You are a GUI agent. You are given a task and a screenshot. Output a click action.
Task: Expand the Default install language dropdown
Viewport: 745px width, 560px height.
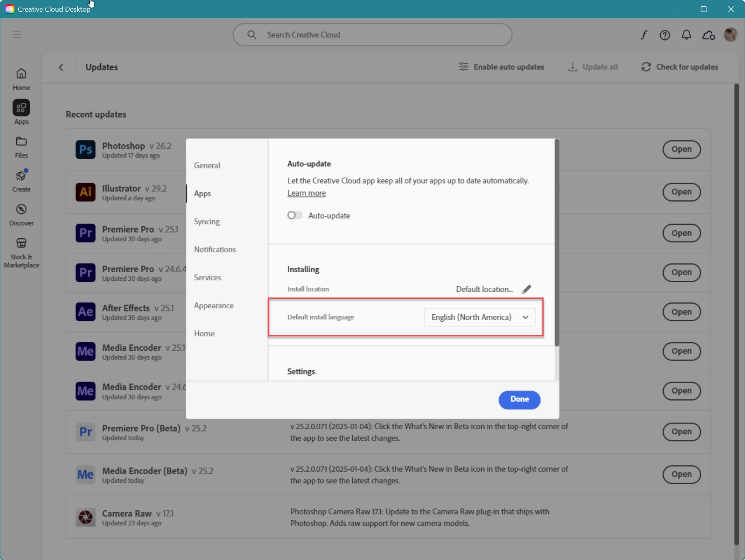(x=480, y=317)
